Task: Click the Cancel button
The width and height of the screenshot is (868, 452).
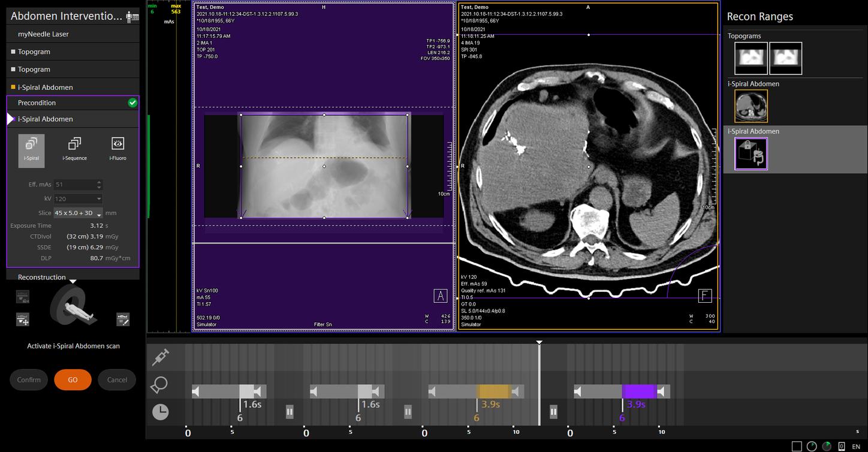Action: tap(117, 379)
